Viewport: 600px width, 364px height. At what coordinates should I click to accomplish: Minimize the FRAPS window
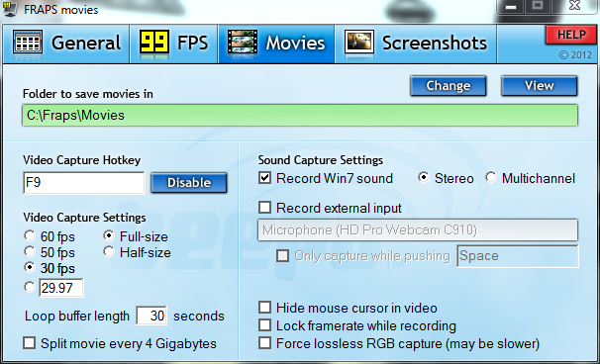(x=512, y=6)
